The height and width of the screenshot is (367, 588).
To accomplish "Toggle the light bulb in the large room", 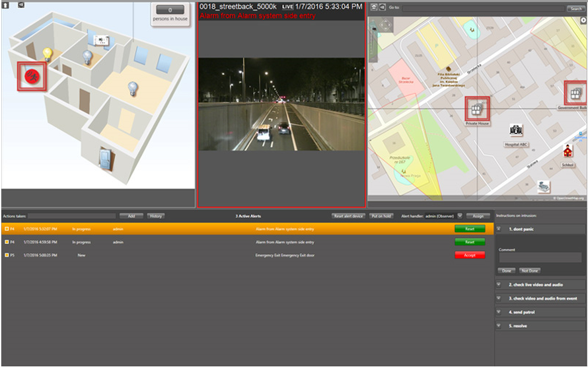I will (x=133, y=87).
